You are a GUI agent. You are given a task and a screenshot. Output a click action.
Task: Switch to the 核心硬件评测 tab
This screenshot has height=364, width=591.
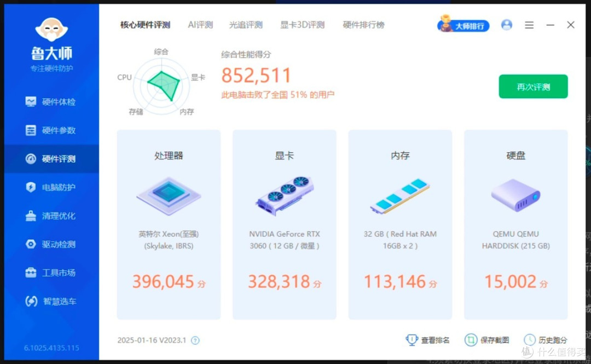(x=145, y=25)
